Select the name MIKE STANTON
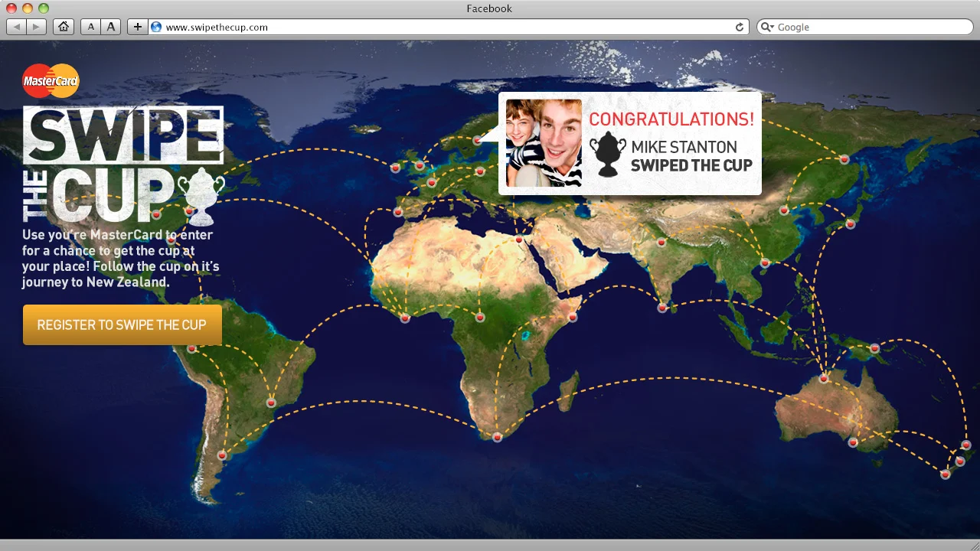 coord(684,147)
